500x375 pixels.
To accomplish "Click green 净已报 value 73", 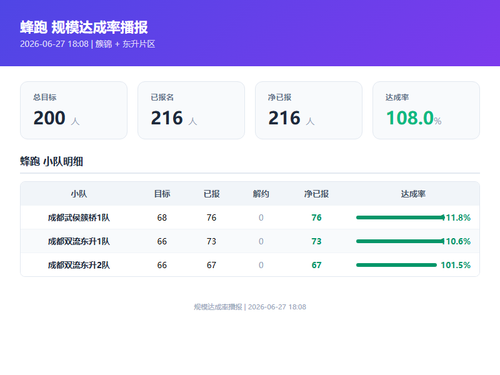I will click(316, 241).
